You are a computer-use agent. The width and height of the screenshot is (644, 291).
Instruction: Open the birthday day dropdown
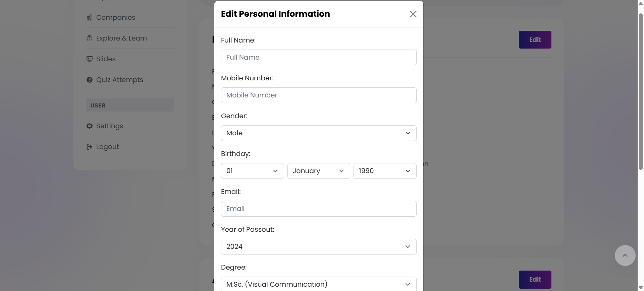pos(252,171)
